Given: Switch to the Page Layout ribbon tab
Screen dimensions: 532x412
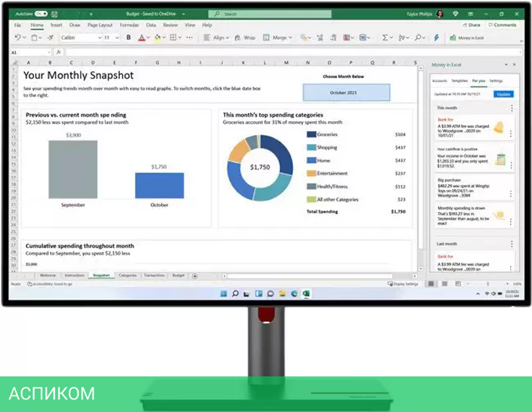Looking at the screenshot, I should click(x=100, y=25).
